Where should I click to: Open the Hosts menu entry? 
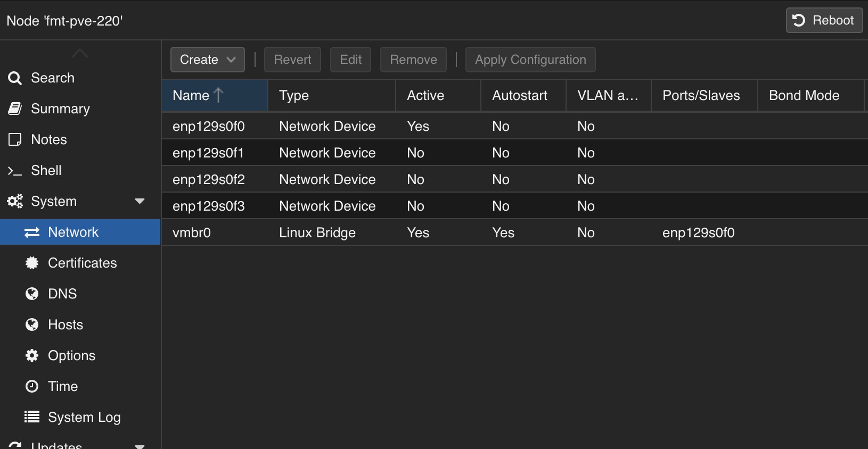coord(65,325)
